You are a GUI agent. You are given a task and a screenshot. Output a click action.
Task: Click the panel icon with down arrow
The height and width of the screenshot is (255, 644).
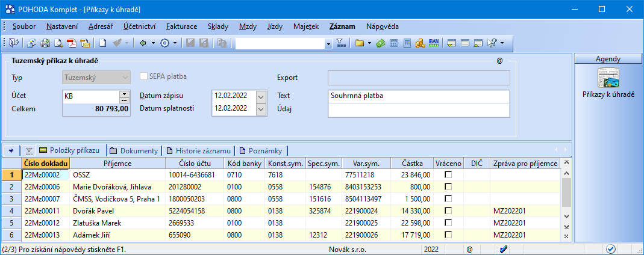(452, 43)
